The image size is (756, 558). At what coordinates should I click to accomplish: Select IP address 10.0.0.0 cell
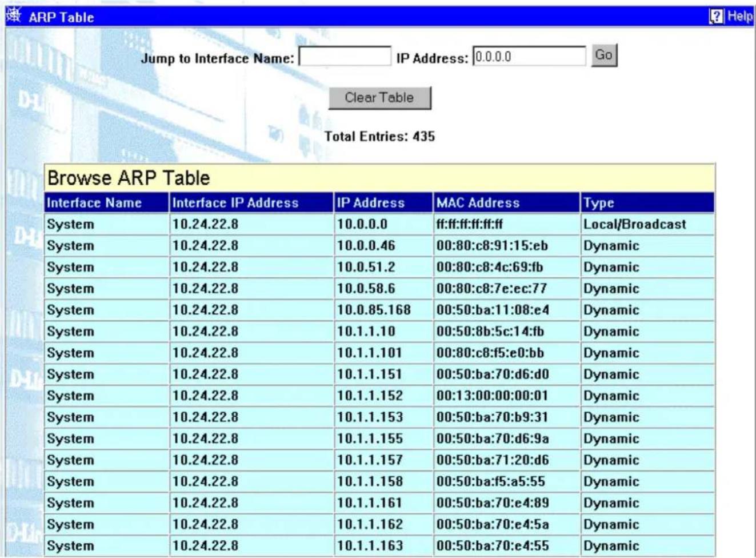[x=362, y=224]
